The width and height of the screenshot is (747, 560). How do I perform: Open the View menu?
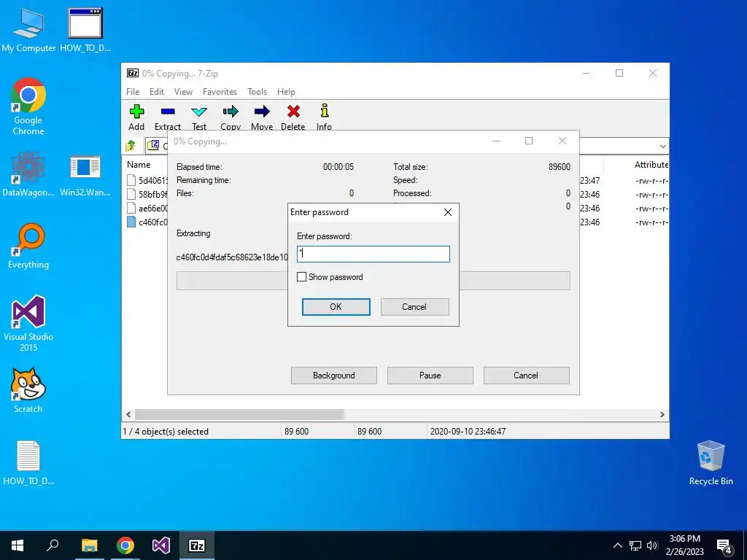pos(183,92)
